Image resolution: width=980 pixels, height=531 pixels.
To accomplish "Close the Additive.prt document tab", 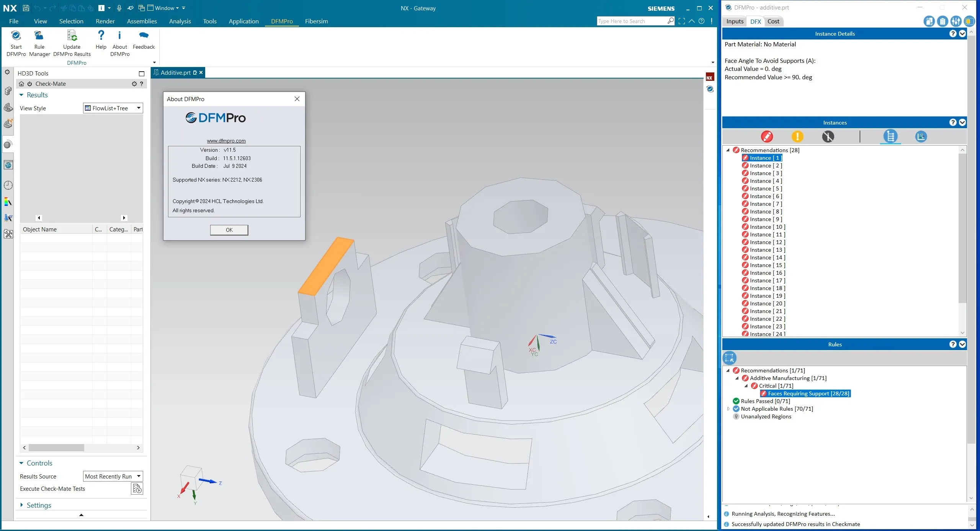I will pyautogui.click(x=201, y=72).
